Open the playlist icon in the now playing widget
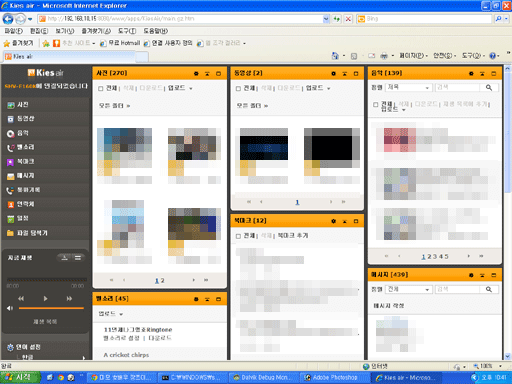Image resolution: width=512 pixels, height=384 pixels. [78, 257]
